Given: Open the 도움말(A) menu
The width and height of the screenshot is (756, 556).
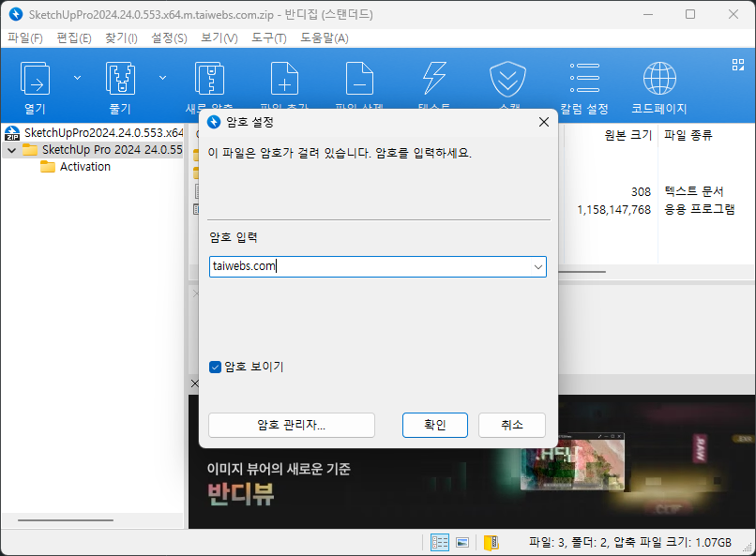Looking at the screenshot, I should pyautogui.click(x=324, y=38).
